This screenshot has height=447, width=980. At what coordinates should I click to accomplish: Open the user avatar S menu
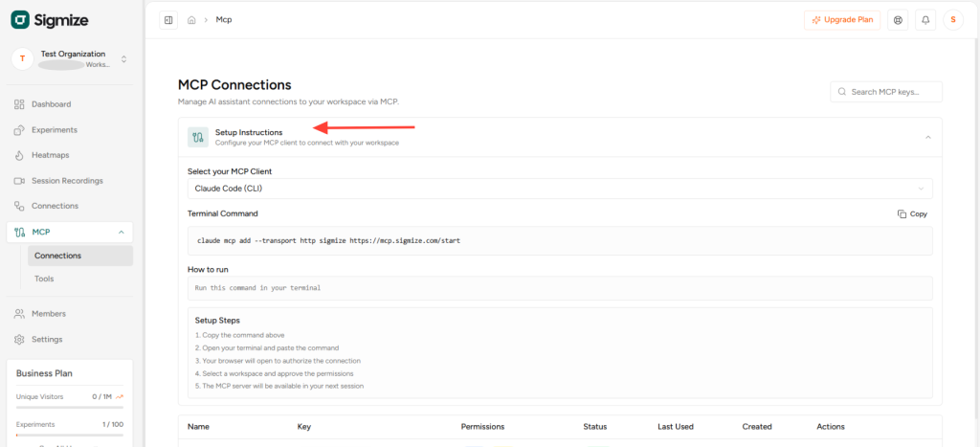[x=953, y=20]
